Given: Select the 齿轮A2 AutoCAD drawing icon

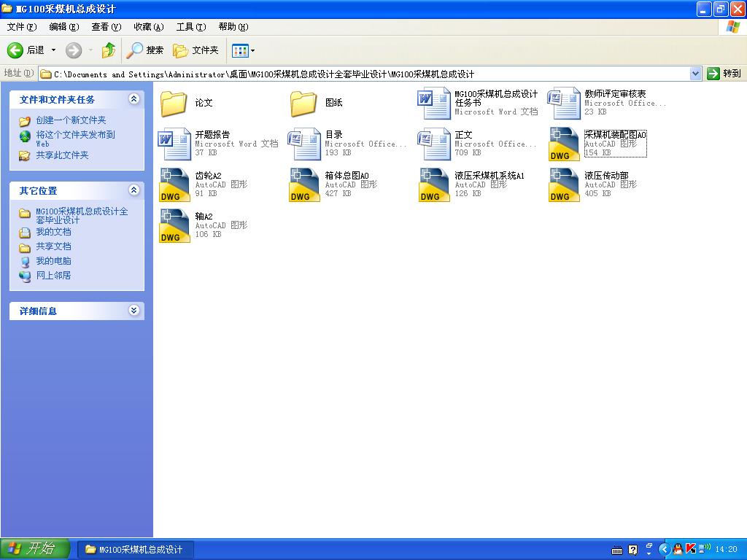Looking at the screenshot, I should tap(174, 184).
